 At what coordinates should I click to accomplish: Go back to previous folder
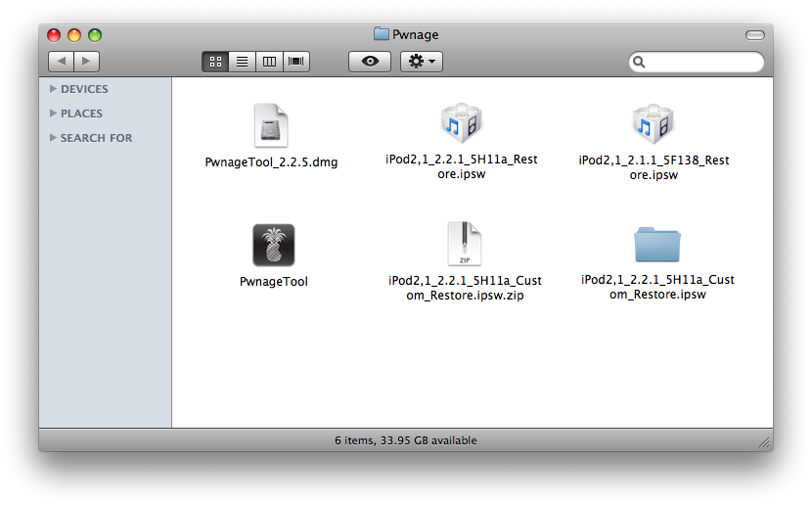coord(61,62)
